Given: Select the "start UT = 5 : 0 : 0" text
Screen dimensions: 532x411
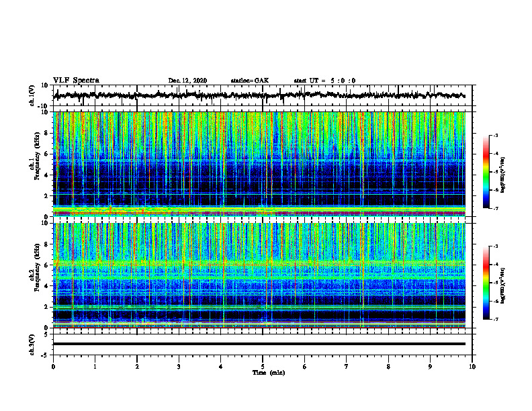Looking at the screenshot, I should click(324, 81).
